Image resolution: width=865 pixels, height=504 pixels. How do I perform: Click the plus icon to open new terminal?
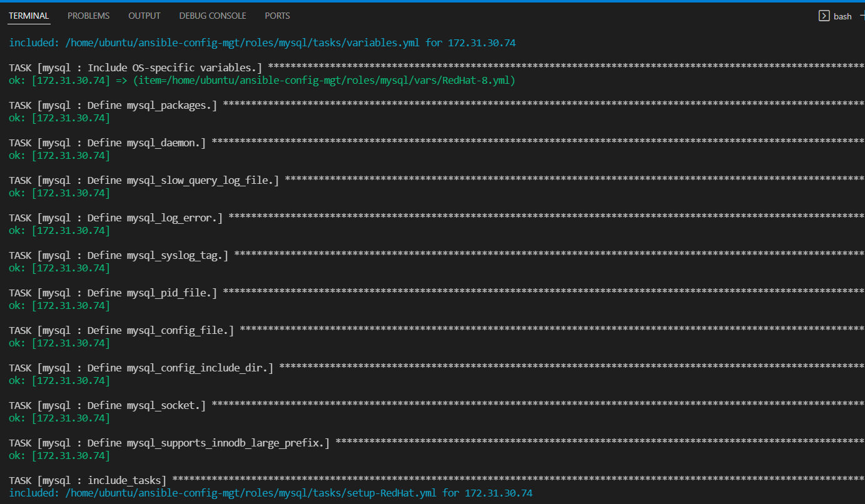(861, 16)
